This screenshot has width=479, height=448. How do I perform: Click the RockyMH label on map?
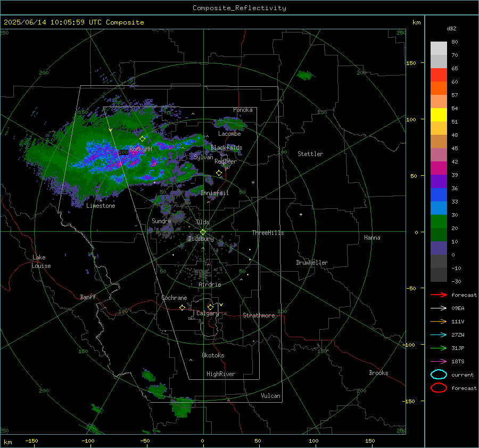coord(141,149)
